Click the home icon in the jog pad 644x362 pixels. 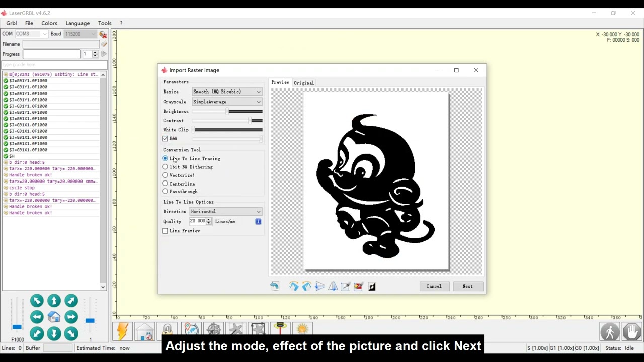pos(54,317)
